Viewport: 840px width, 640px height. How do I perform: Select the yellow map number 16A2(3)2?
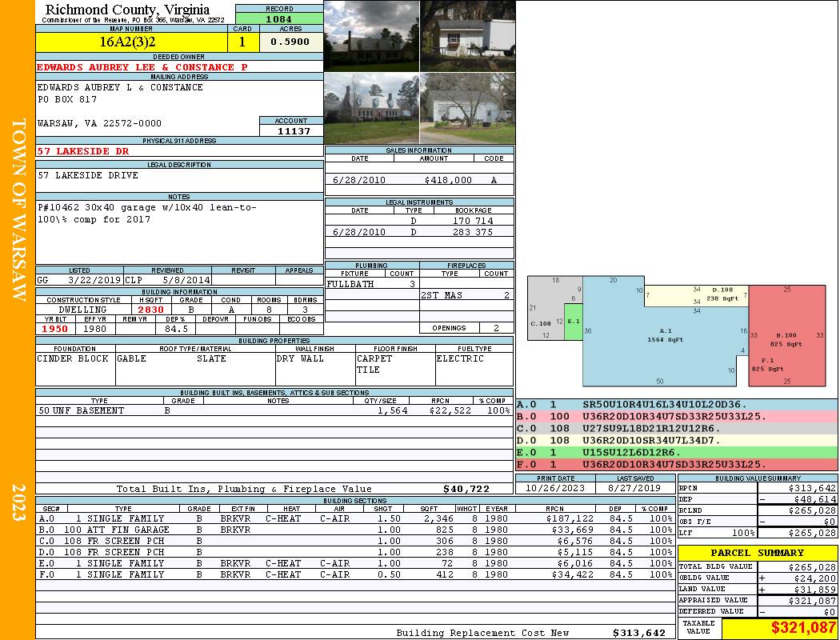coord(132,41)
